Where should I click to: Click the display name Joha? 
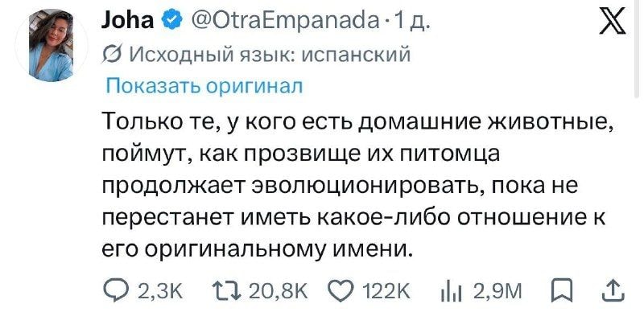[128, 20]
